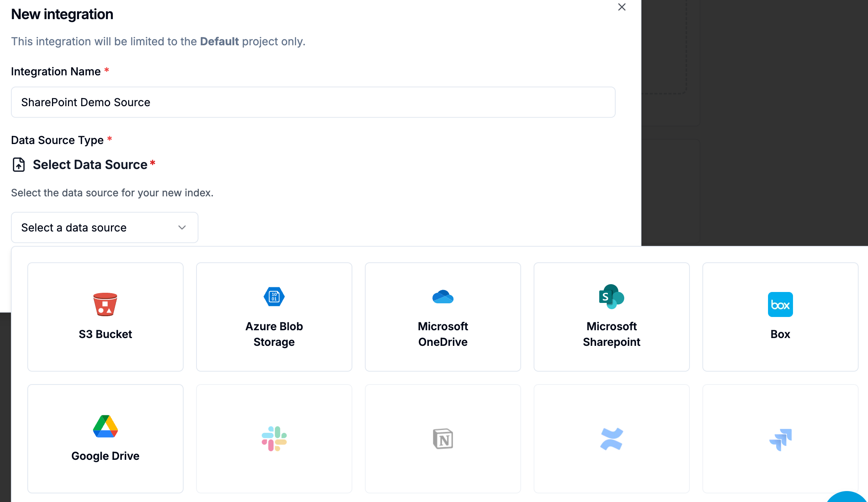
Task: Pick the Microsoft Sharepoint icon
Action: tap(611, 297)
